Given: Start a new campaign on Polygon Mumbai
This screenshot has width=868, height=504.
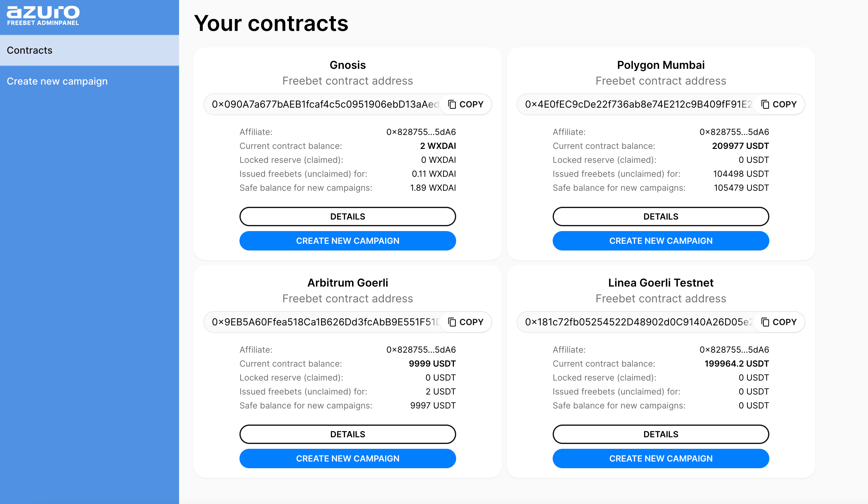Looking at the screenshot, I should pos(661,241).
